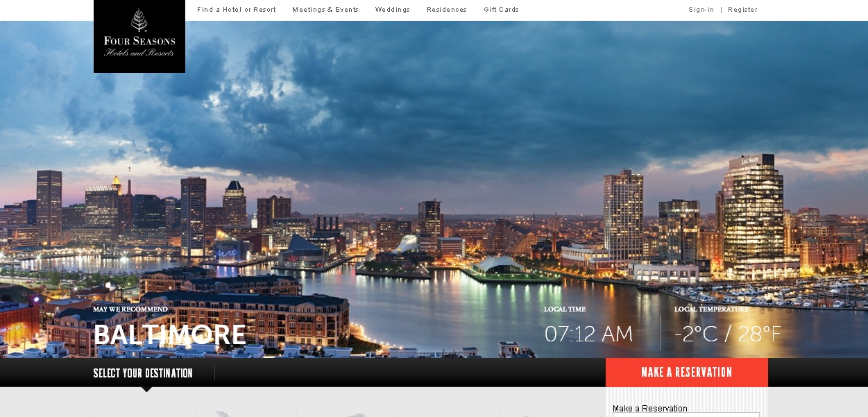The height and width of the screenshot is (417, 868).
Task: Click the Sign-in link
Action: point(701,10)
